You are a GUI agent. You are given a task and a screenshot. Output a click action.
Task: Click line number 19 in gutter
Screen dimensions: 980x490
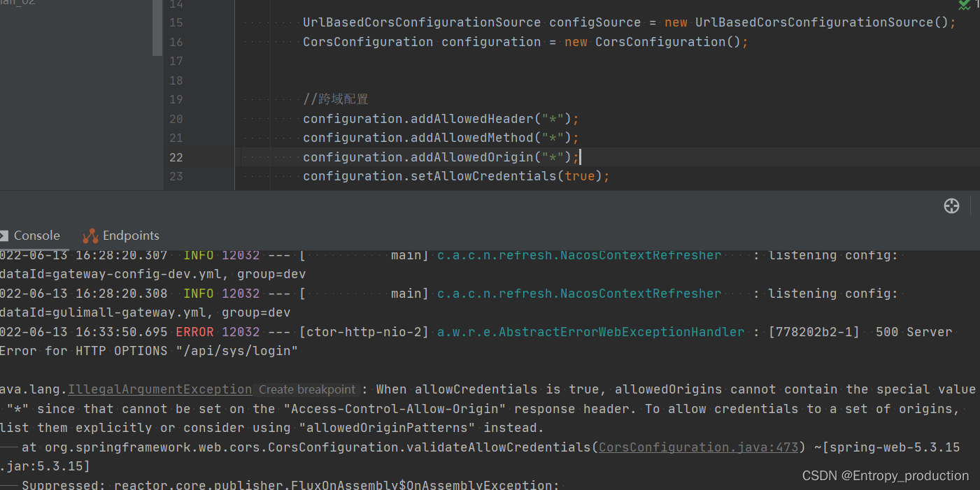(176, 100)
